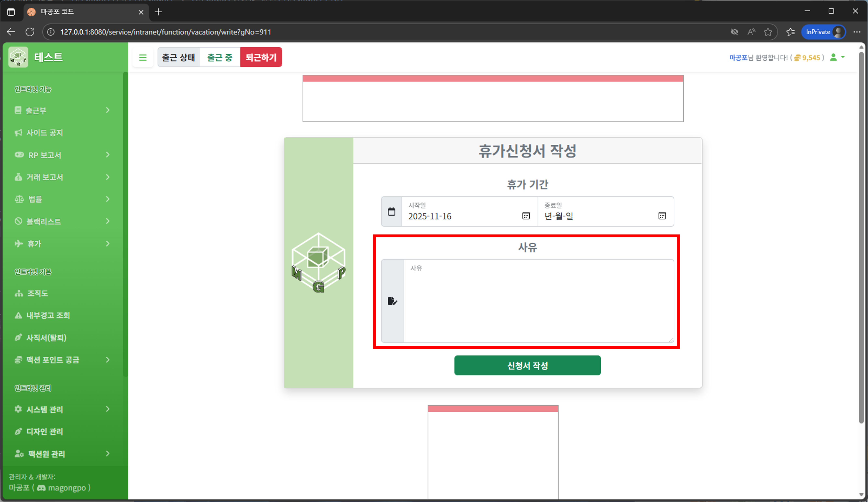Open the 종료일 calendar picker icon
Image resolution: width=868 pixels, height=502 pixels.
(662, 216)
